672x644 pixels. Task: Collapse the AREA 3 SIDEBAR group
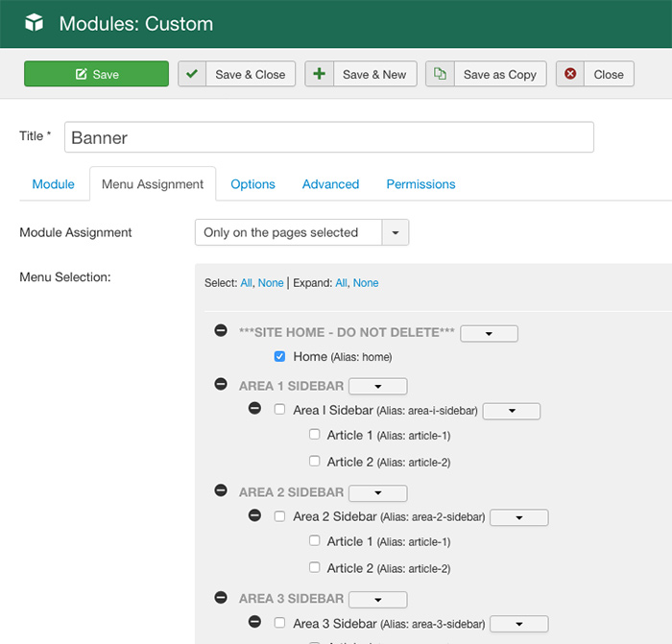coord(221,597)
